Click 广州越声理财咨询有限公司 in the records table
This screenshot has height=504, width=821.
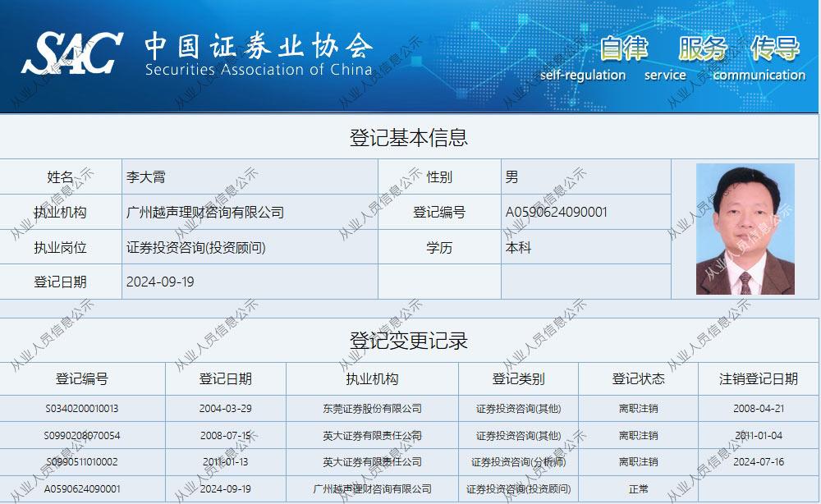372,489
